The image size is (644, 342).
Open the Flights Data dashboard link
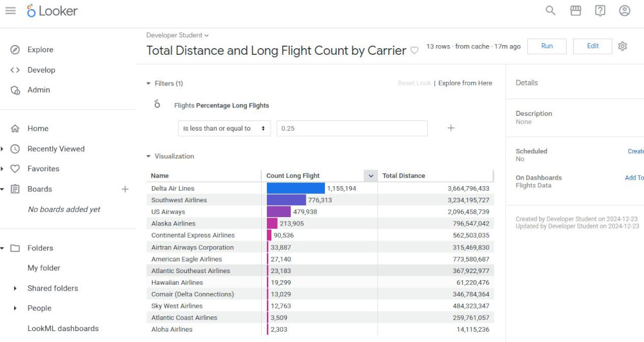tap(534, 185)
